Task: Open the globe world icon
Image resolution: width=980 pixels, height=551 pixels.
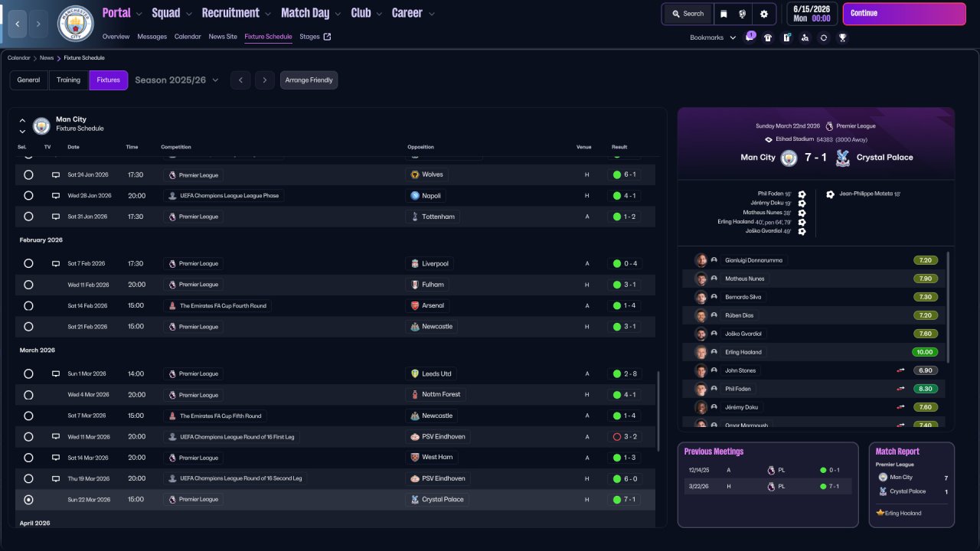Action: pos(743,14)
